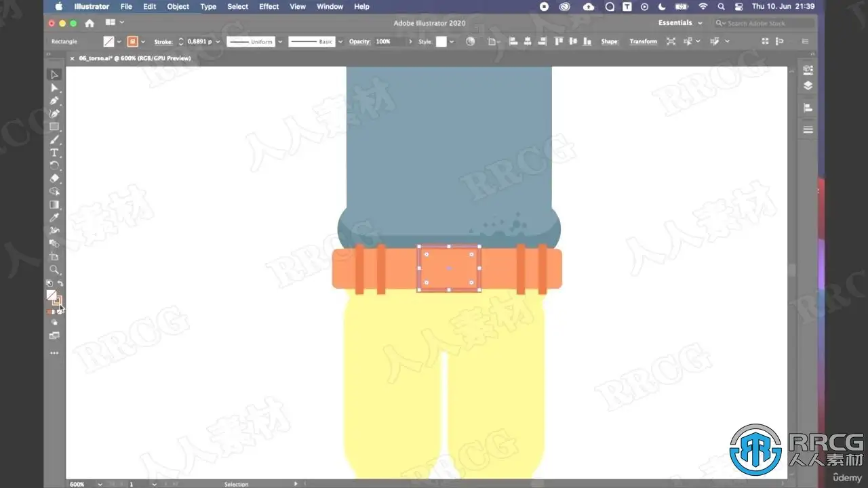Expand the Opacity value arrow
The height and width of the screenshot is (488, 868).
point(410,41)
